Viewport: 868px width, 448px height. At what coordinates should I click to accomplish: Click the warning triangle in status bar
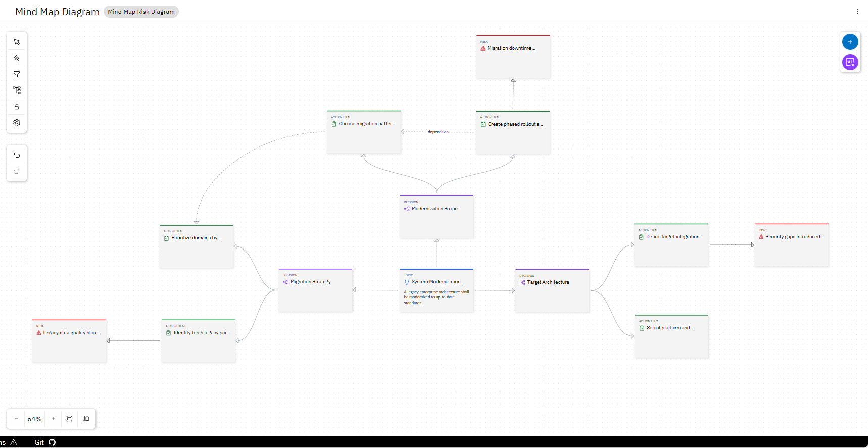(x=14, y=442)
